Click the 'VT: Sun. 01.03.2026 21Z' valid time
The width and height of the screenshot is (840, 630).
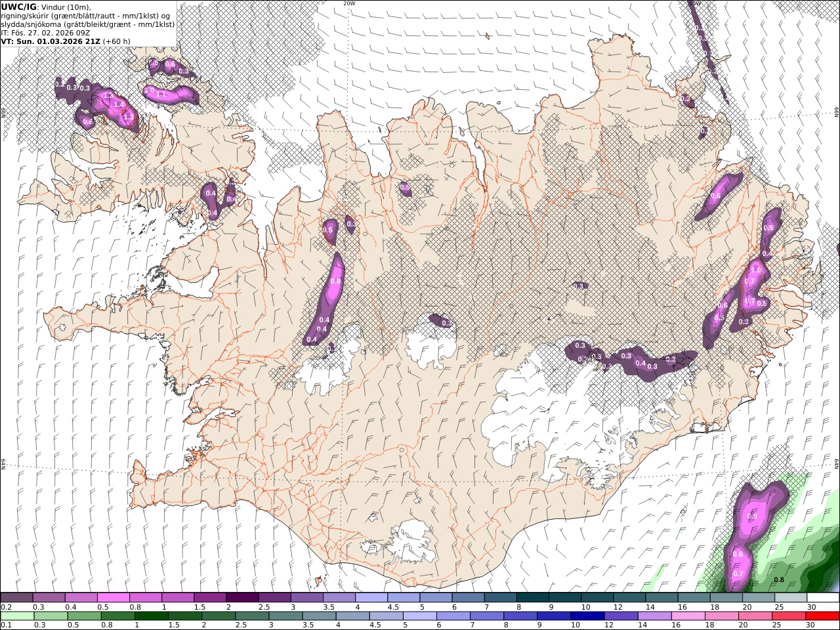[x=50, y=41]
